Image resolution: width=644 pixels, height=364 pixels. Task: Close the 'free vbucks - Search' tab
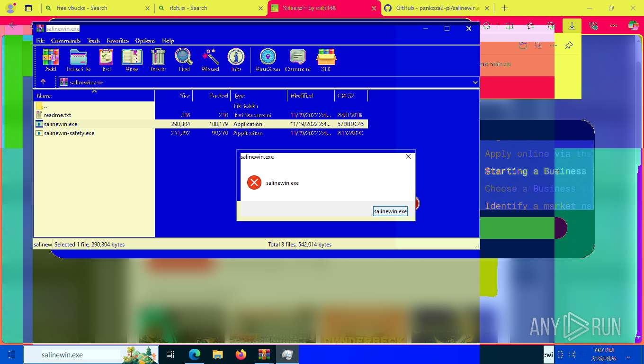pyautogui.click(x=147, y=8)
